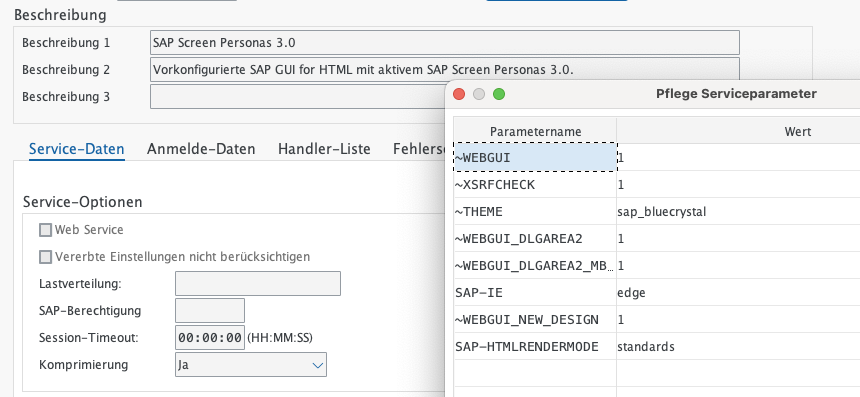The height and width of the screenshot is (397, 860).
Task: Click the sap_bluecrystal value cell
Action: click(x=738, y=211)
